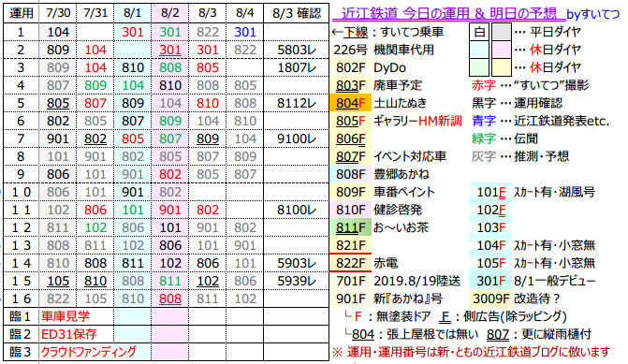This screenshot has width=628, height=364.
Task: Click the 8112レ cell in row 5
Action: pyautogui.click(x=297, y=103)
